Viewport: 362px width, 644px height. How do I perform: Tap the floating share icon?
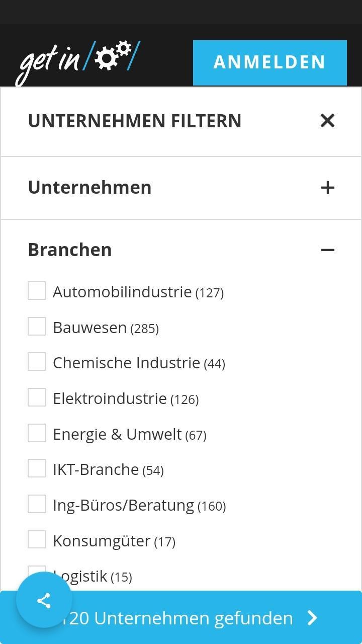pyautogui.click(x=44, y=600)
